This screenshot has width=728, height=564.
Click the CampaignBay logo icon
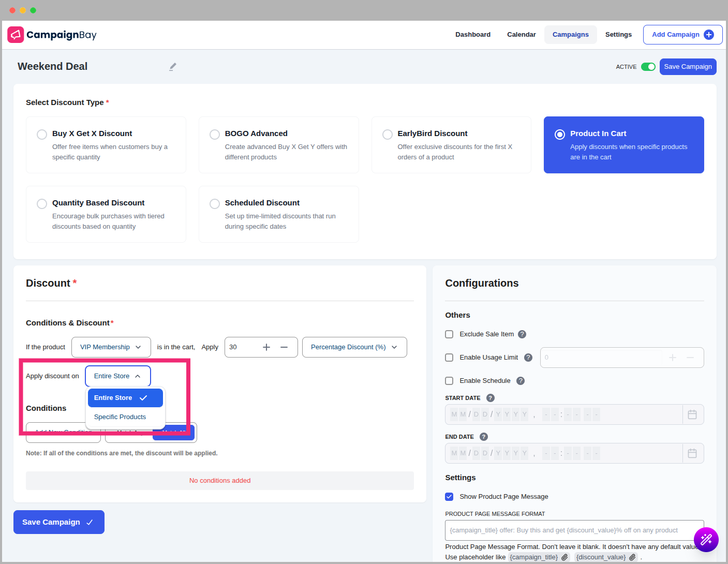[x=16, y=35]
